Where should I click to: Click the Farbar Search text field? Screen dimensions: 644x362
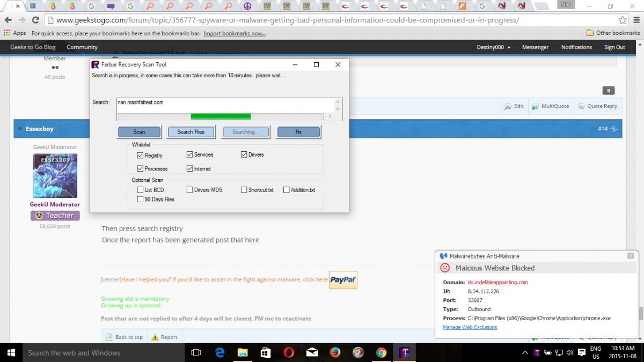click(x=225, y=105)
